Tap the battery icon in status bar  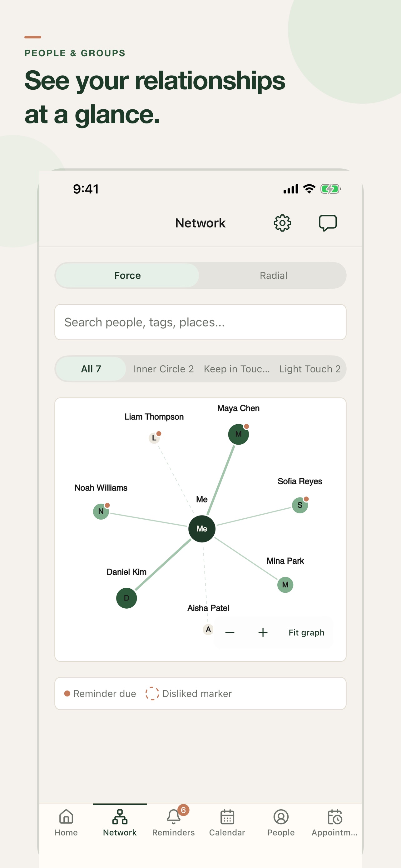tap(330, 189)
